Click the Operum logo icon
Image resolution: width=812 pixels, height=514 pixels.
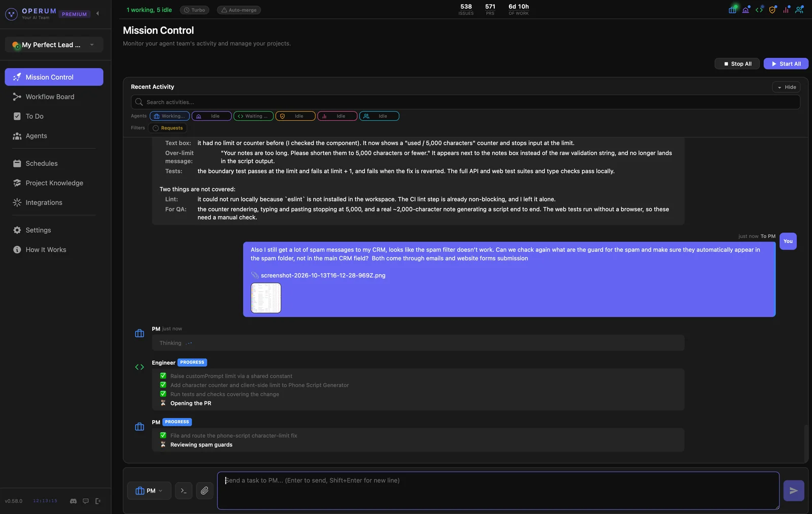click(x=11, y=14)
